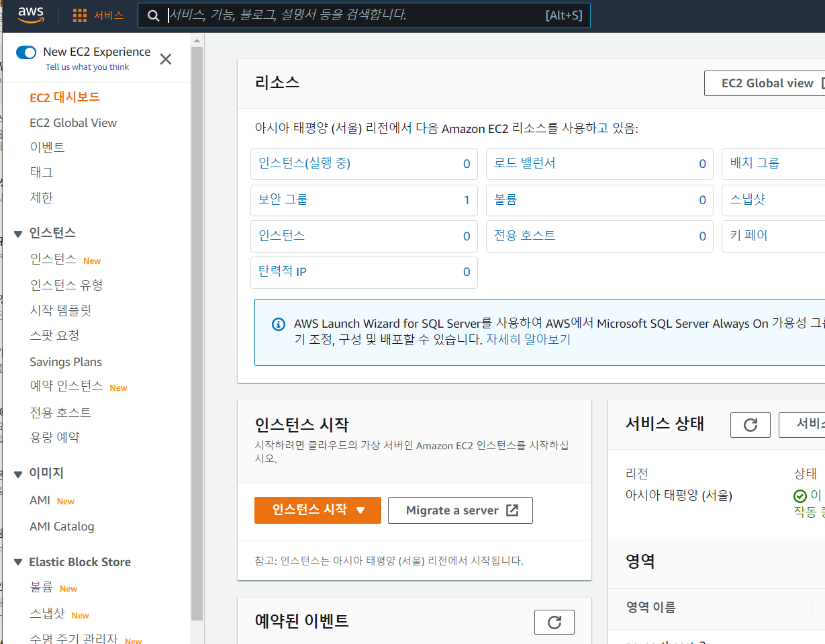Go to 제한 in the sidebar
Screen dimensions: 825x644
coord(41,197)
